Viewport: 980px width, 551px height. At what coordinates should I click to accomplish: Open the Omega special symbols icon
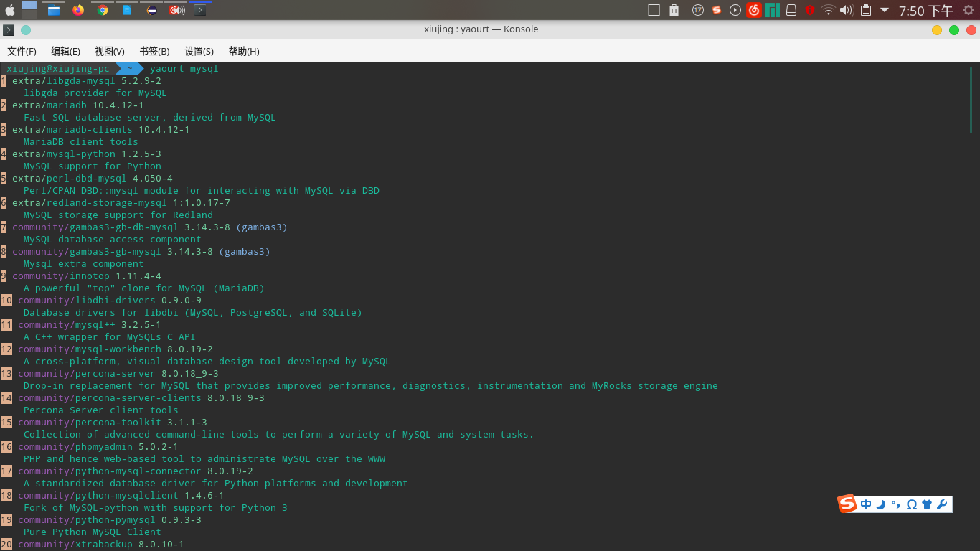pyautogui.click(x=911, y=504)
